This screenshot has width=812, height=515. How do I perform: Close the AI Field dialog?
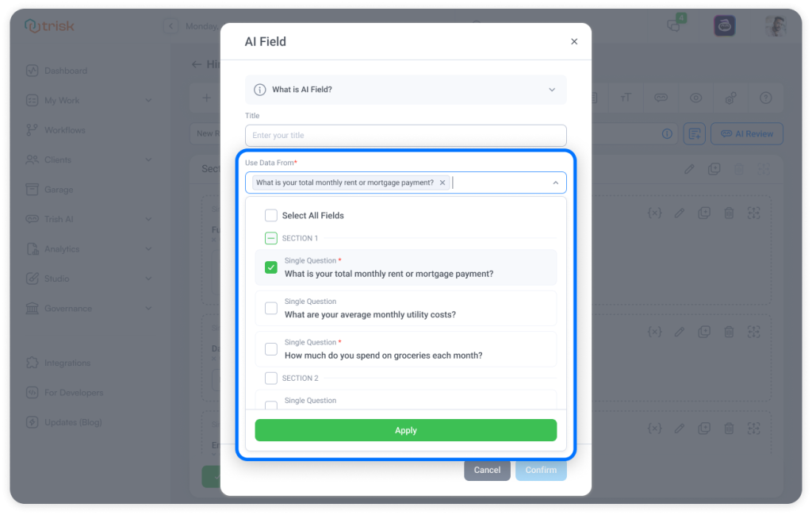pyautogui.click(x=574, y=41)
